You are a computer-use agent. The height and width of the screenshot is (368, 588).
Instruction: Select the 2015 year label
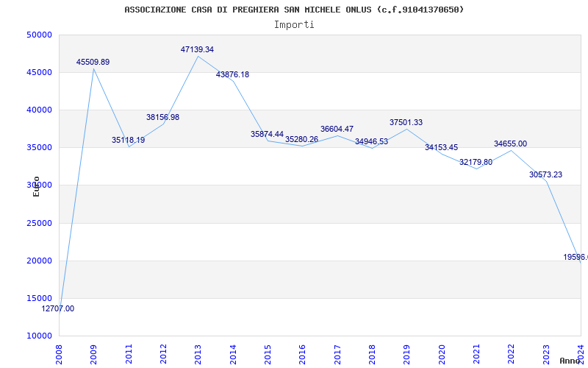point(268,354)
